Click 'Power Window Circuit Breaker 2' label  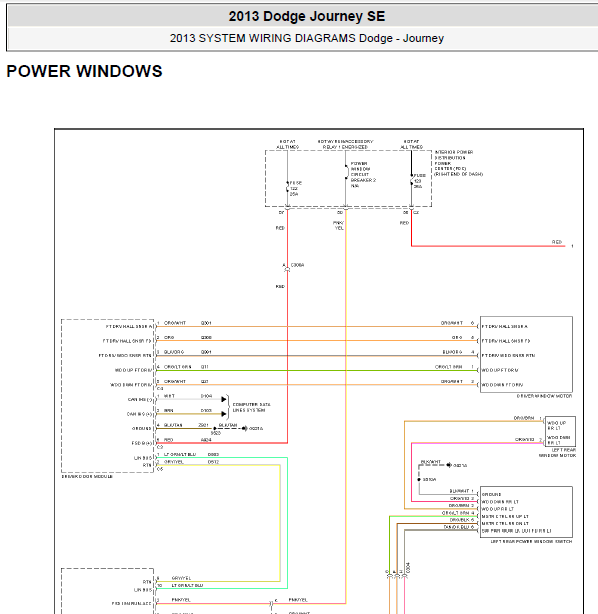363,175
